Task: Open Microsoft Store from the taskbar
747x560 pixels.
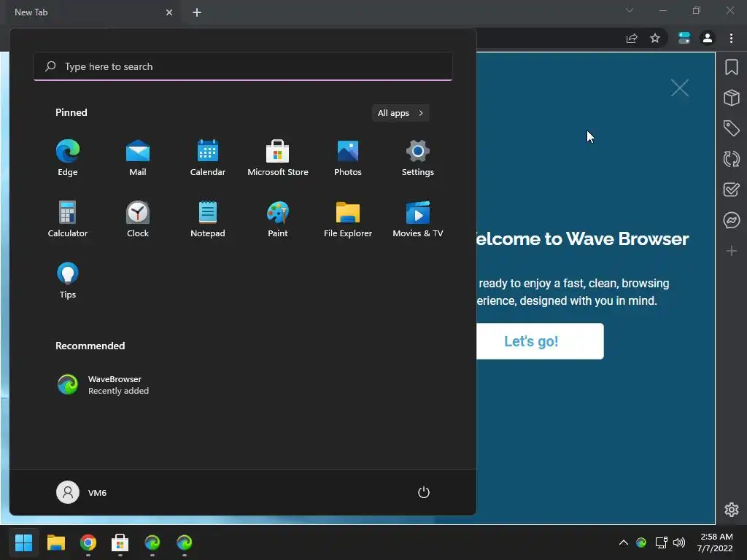Action: pyautogui.click(x=120, y=542)
